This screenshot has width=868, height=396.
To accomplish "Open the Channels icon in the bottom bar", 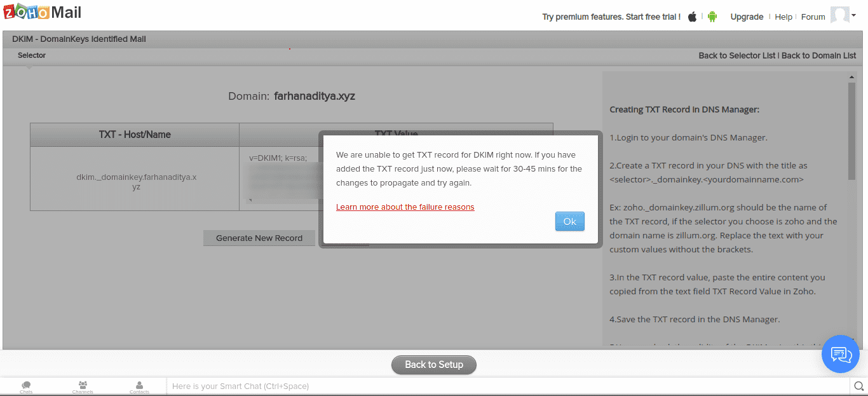I will 83,385.
